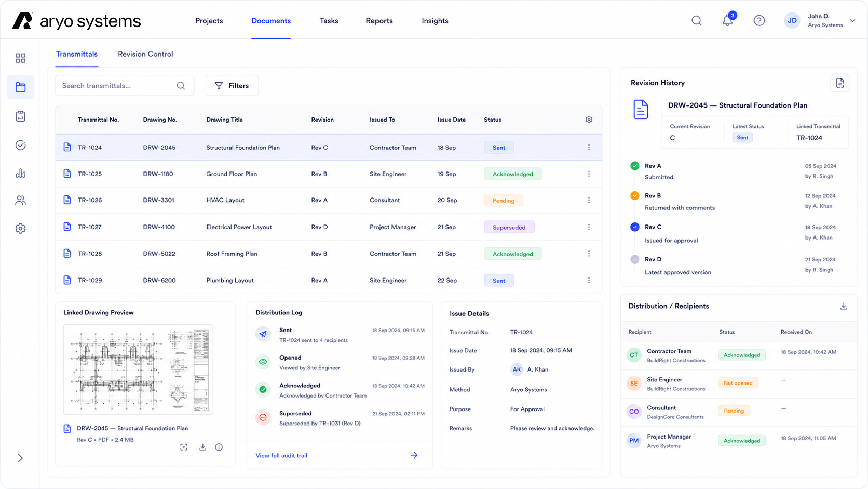This screenshot has width=868, height=489.
Task: Open the header search magnifier icon
Action: tap(697, 21)
